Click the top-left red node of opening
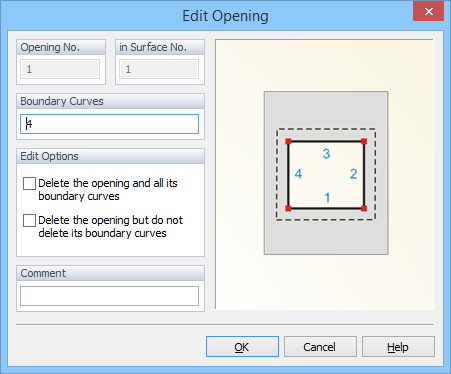 click(288, 142)
